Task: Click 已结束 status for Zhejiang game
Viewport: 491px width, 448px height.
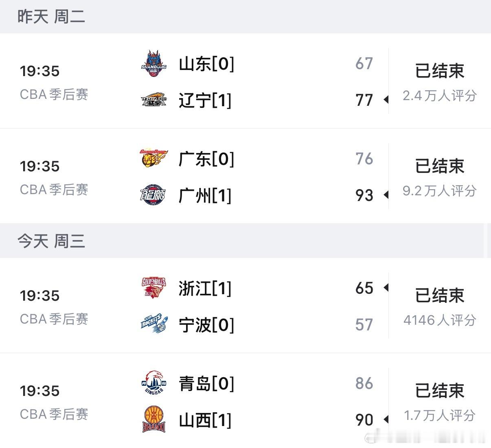Action: (440, 296)
